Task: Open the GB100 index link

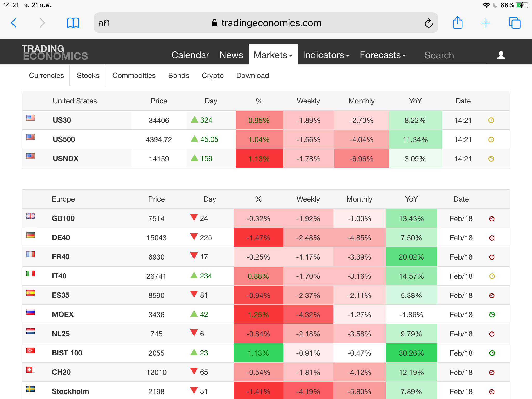Action: (63, 218)
